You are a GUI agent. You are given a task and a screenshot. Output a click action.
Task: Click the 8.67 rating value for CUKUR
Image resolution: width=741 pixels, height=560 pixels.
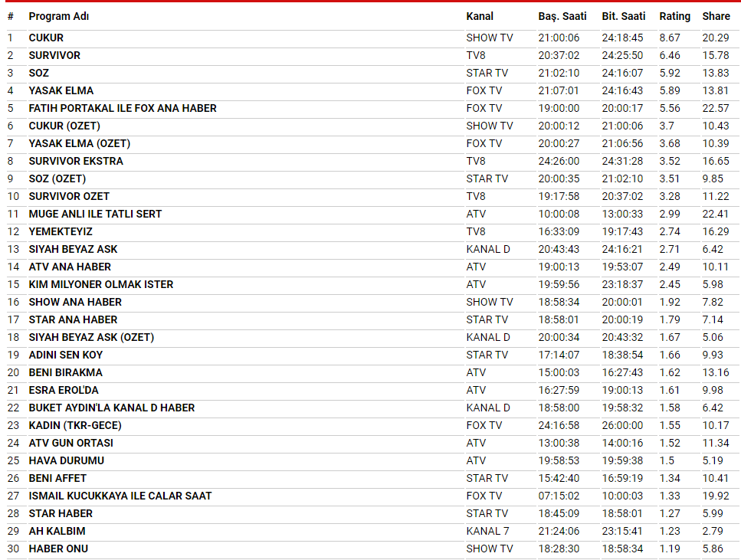point(670,38)
